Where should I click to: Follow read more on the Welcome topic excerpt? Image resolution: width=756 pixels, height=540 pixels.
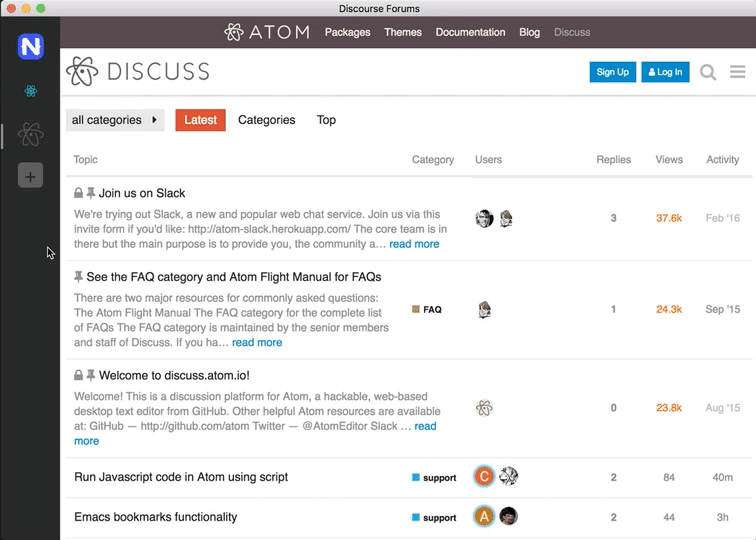(x=425, y=426)
